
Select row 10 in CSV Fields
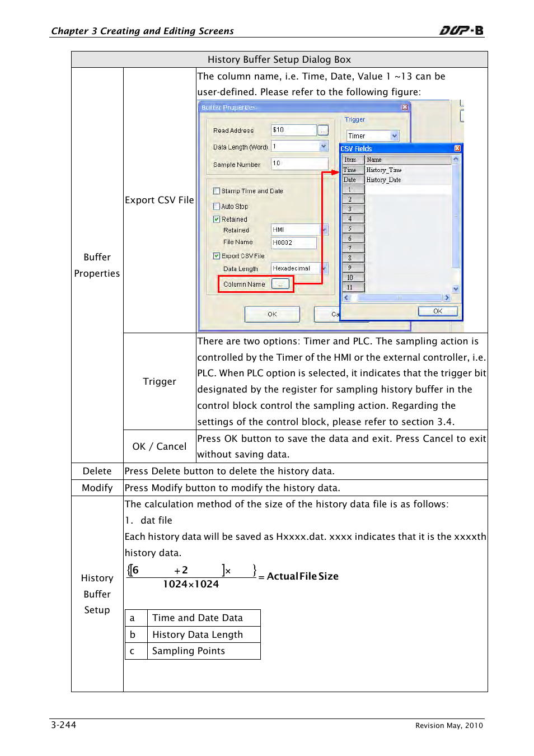click(x=353, y=278)
